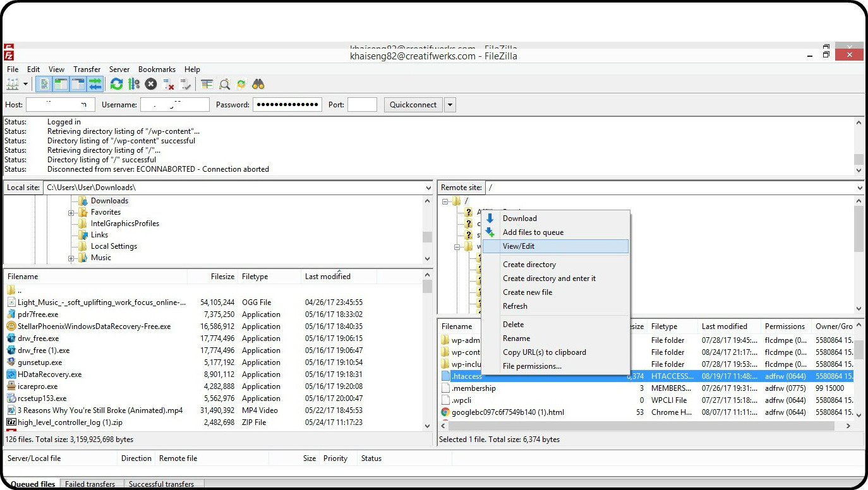
Task: Toggle synchronized browsing
Action: (241, 84)
